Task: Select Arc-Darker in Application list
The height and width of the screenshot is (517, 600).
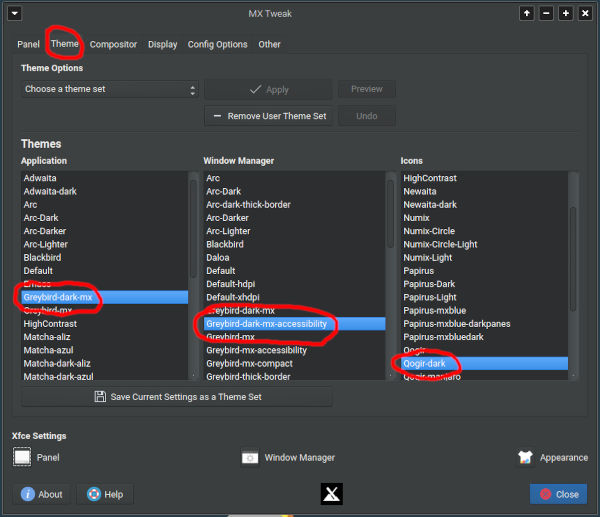Action: click(104, 231)
